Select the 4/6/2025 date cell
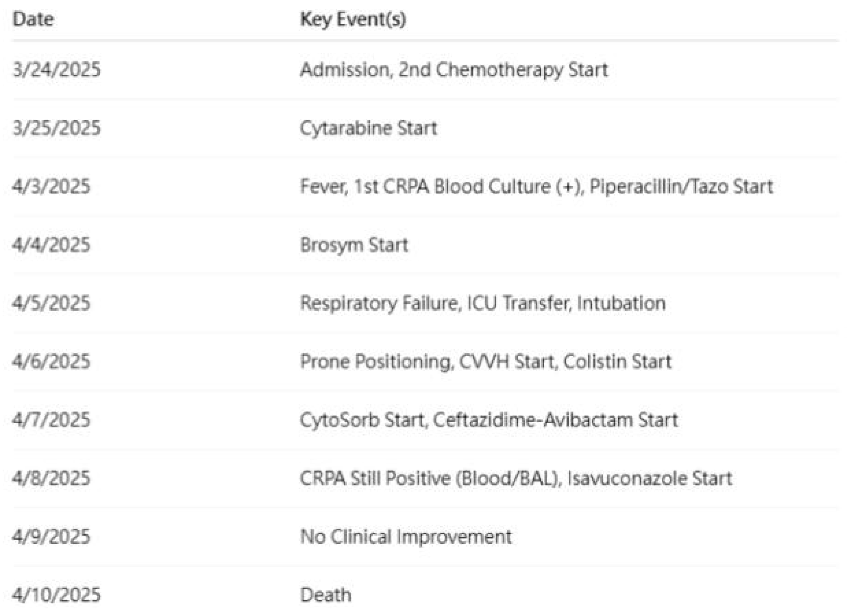This screenshot has width=853, height=616. [52, 362]
